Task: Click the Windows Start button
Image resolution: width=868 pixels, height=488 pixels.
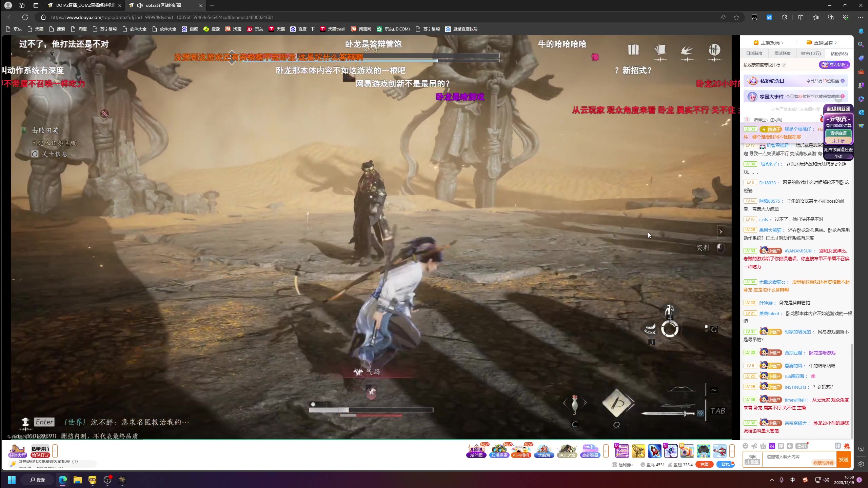Action: point(12,480)
